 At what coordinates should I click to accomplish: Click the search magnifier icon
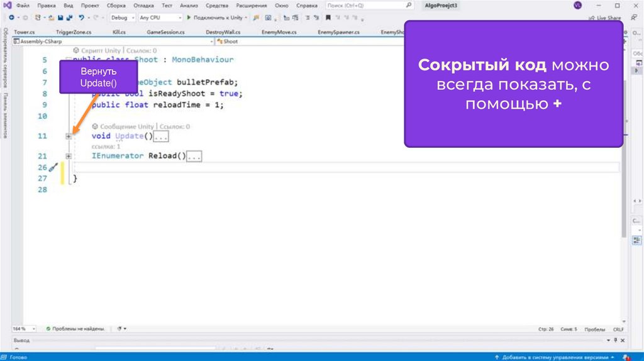pos(408,5)
